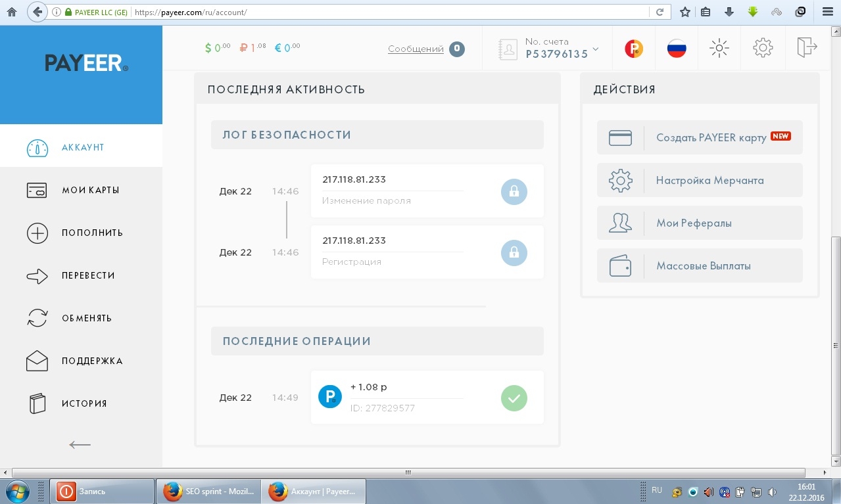841x504 pixels.
Task: Open Exchange (ОБМЕНЯТЬ) section
Action: tap(81, 318)
